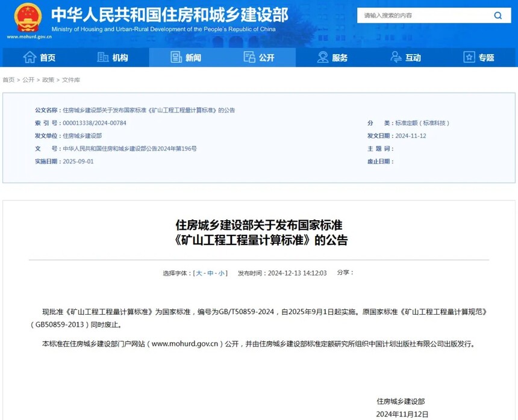Click the newspaper icon beside 新闻
The image size is (518, 420).
[x=176, y=57]
